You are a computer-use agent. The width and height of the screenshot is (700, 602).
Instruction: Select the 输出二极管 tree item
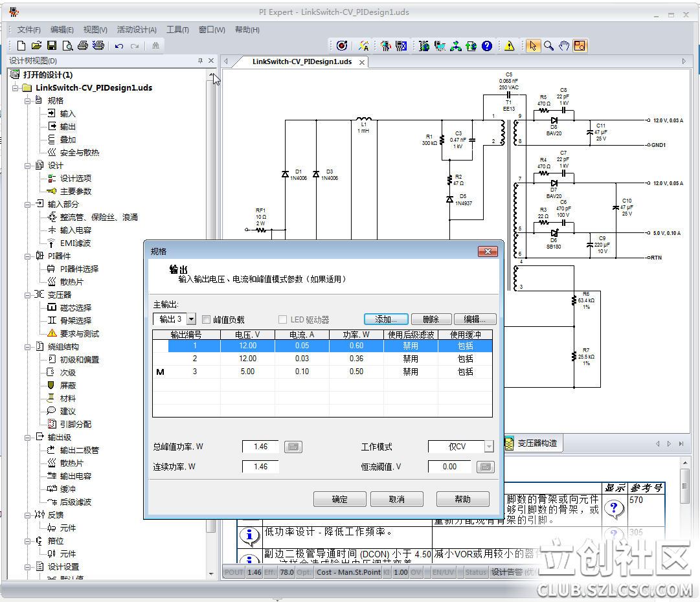[x=80, y=451]
